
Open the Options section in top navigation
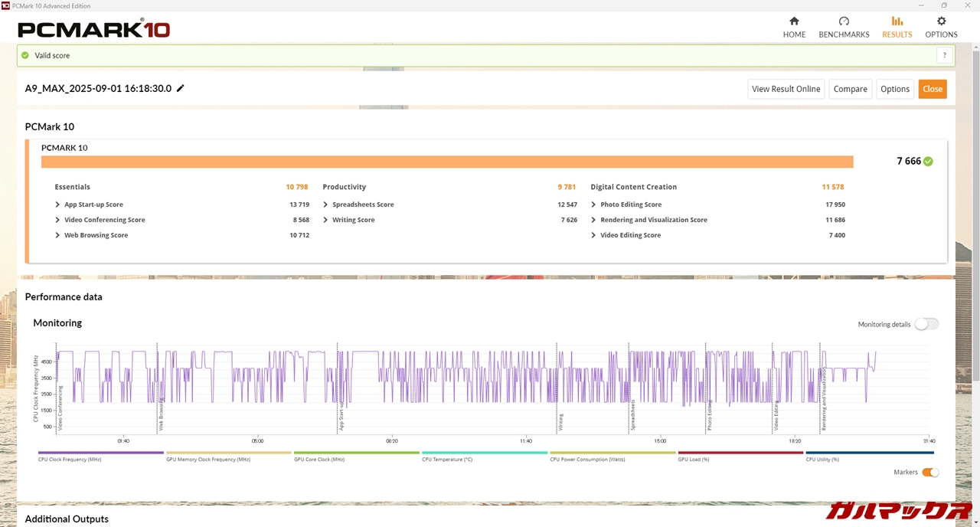click(x=941, y=28)
